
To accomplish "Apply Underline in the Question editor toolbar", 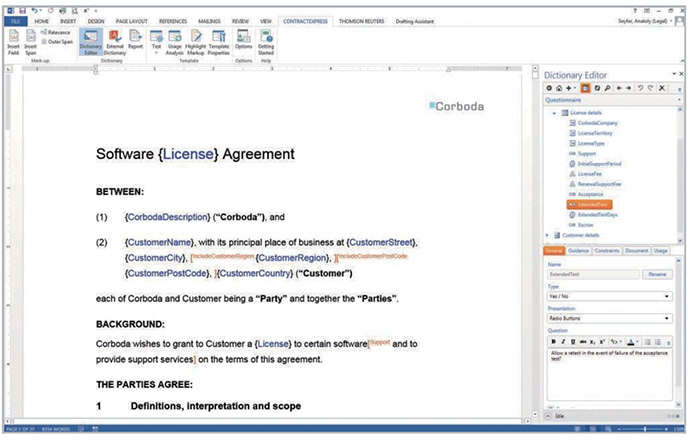I will tap(573, 342).
